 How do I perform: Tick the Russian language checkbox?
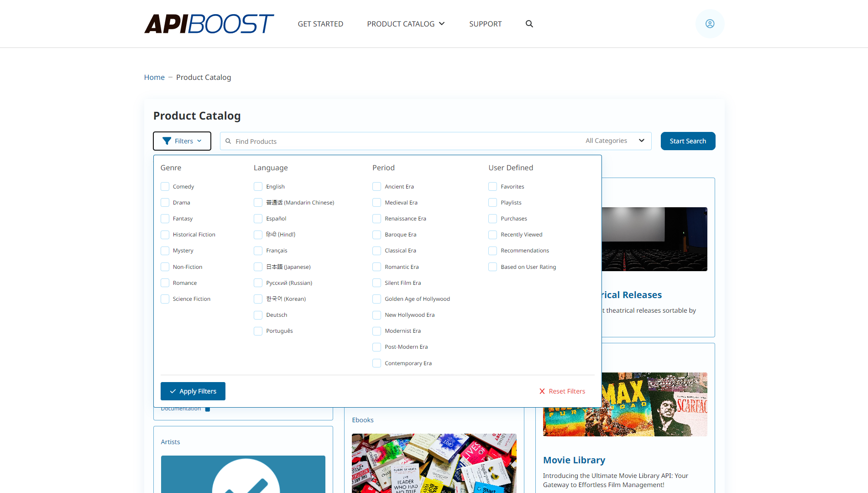258,283
